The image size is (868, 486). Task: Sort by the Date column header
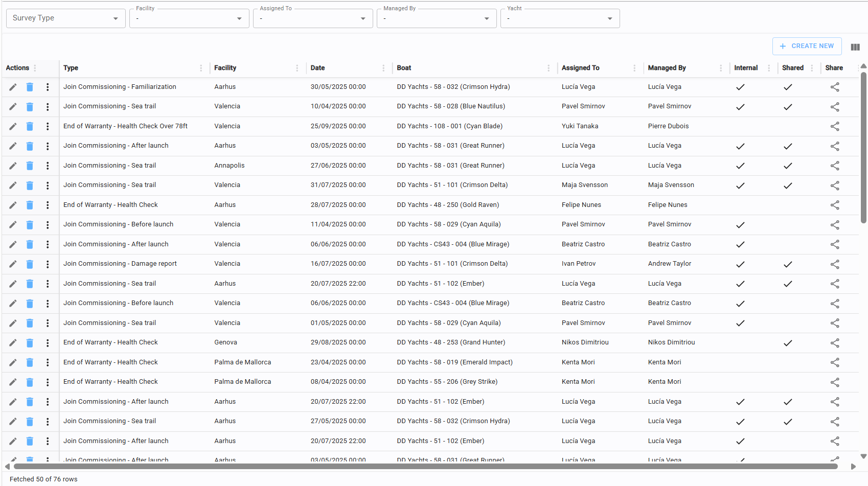click(x=317, y=68)
